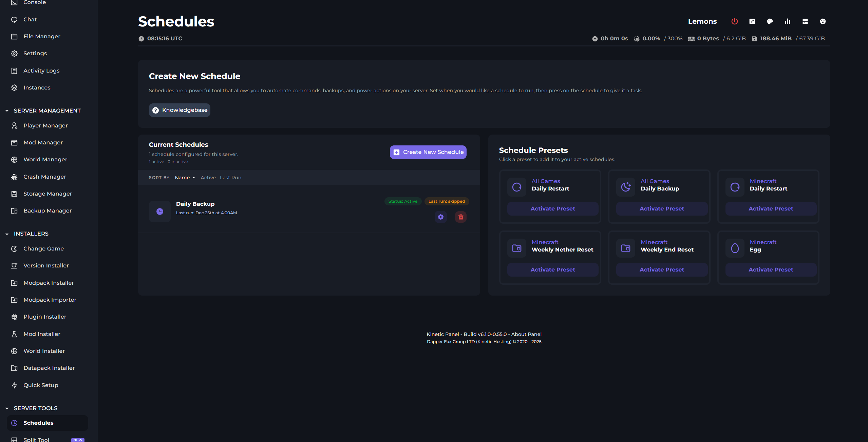This screenshot has width=868, height=442.
Task: Sort schedules by Active status
Action: pos(208,178)
